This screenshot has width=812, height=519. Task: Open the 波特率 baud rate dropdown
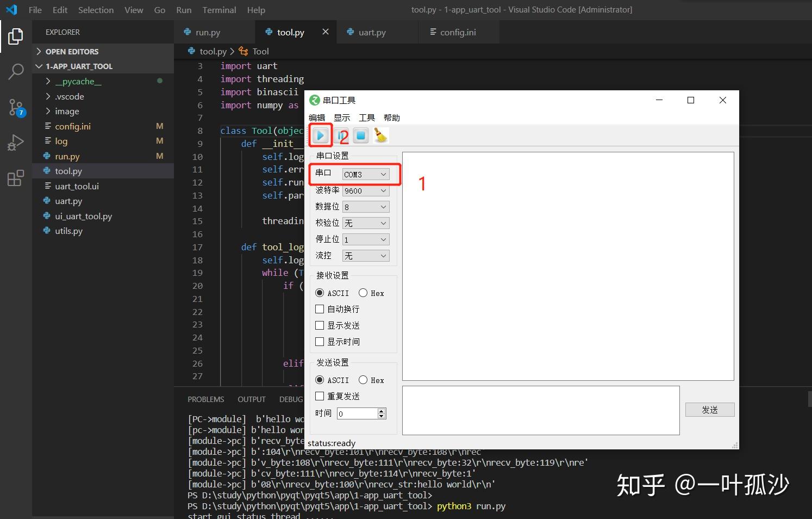point(365,190)
